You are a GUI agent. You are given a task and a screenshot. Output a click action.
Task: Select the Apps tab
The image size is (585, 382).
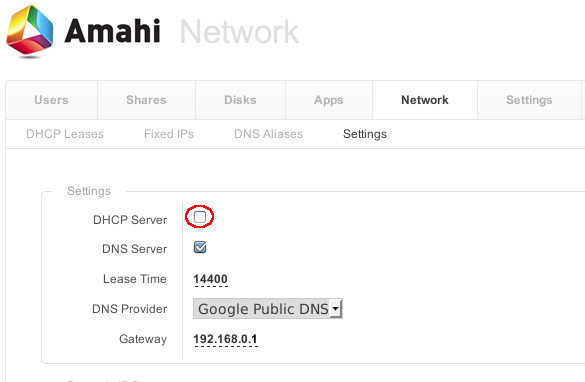329,100
